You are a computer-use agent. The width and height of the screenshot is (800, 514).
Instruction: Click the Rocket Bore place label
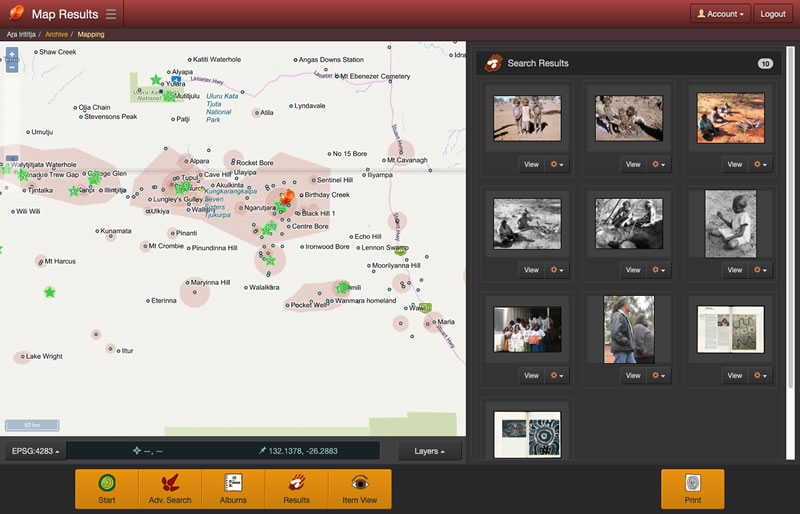[x=255, y=163]
